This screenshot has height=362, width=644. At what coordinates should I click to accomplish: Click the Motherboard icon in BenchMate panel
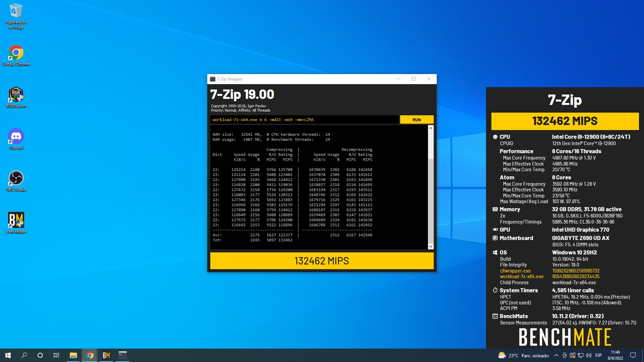point(495,238)
